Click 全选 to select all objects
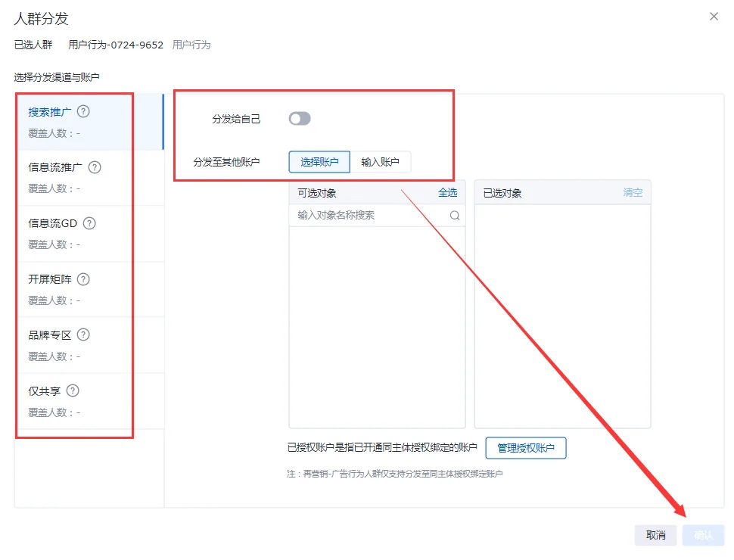The width and height of the screenshot is (734, 560). point(447,192)
